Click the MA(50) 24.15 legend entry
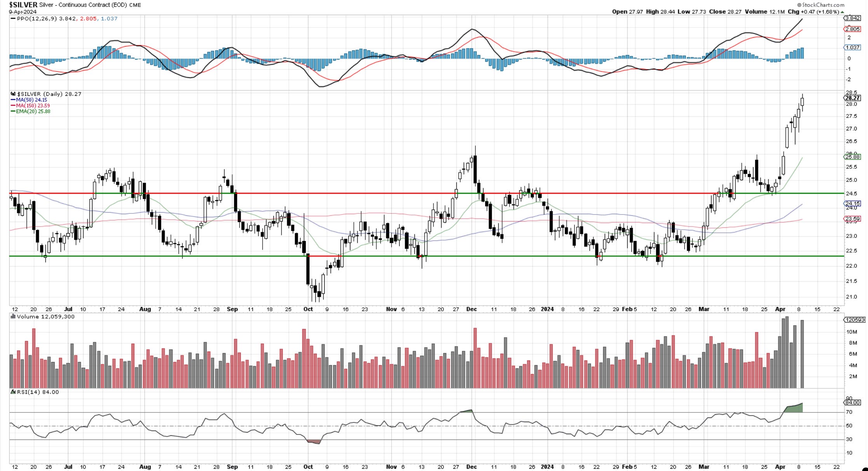Viewport: 868px width, 471px height. [31, 100]
